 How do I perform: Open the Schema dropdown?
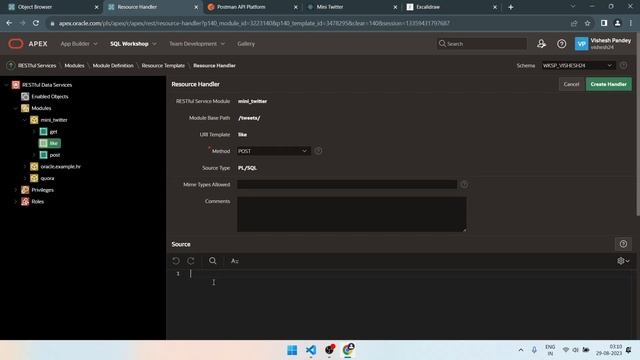pyautogui.click(x=578, y=65)
